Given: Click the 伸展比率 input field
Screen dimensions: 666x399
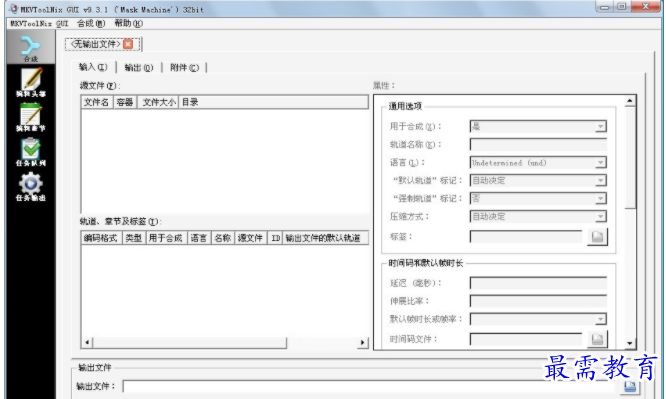Looking at the screenshot, I should tap(538, 301).
